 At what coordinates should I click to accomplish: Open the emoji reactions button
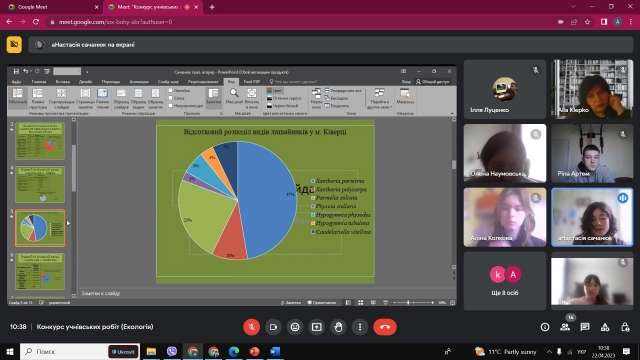click(x=295, y=327)
